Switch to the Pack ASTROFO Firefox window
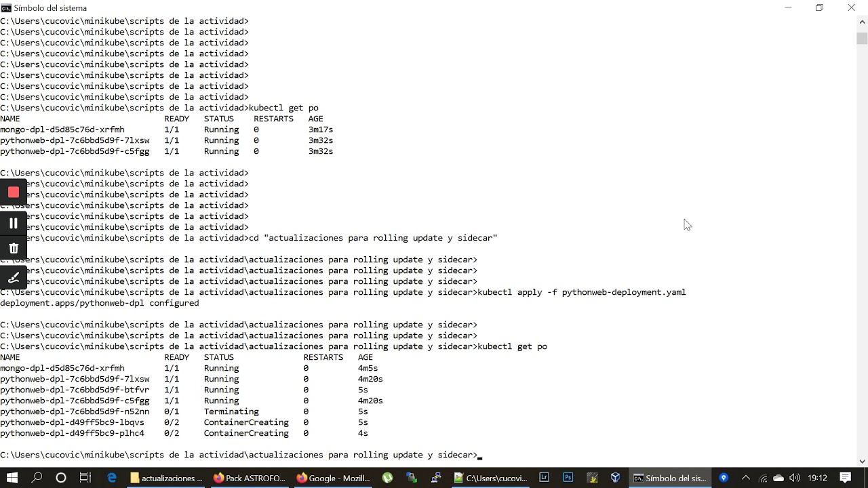 click(250, 478)
